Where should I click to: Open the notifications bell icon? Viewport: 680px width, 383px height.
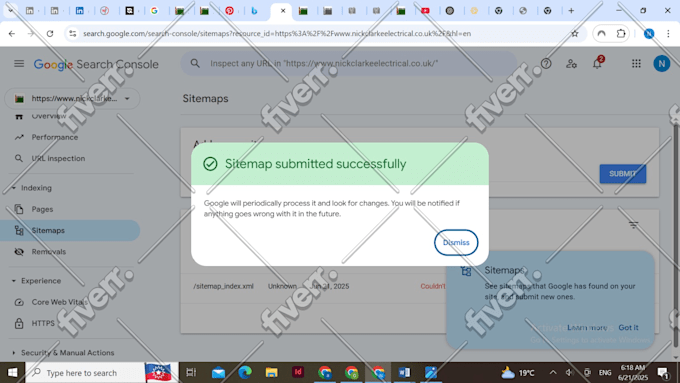coord(598,63)
